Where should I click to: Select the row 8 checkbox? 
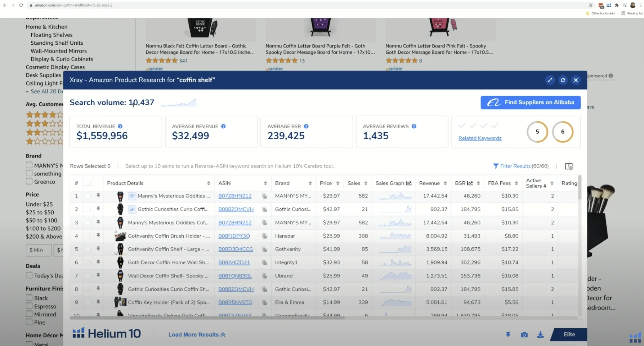click(x=88, y=289)
